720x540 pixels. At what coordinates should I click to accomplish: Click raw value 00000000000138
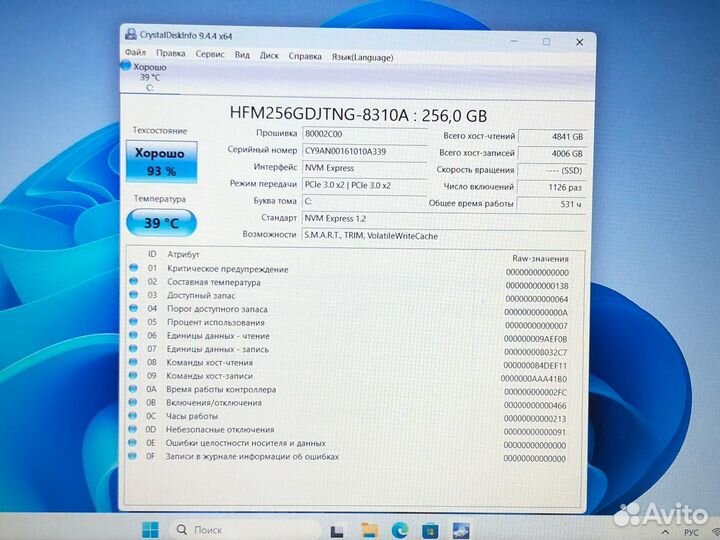pyautogui.click(x=537, y=286)
